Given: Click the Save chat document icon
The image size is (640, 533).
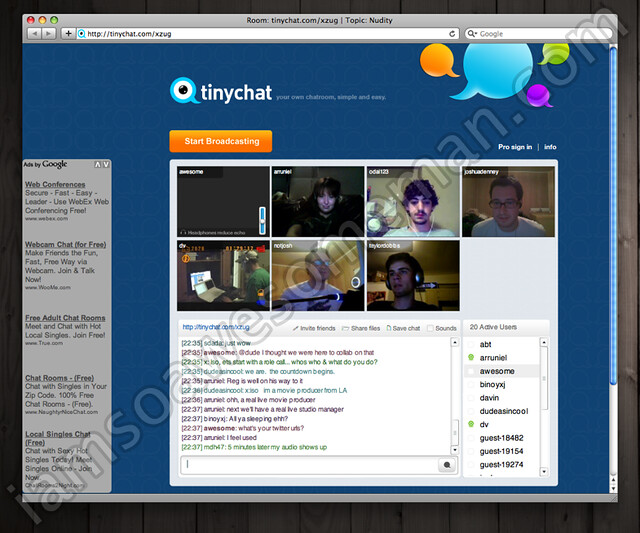Looking at the screenshot, I should click(x=389, y=328).
